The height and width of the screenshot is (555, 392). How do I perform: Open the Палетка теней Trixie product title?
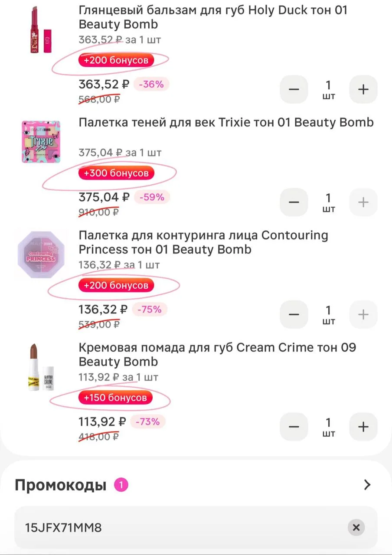[226, 122]
